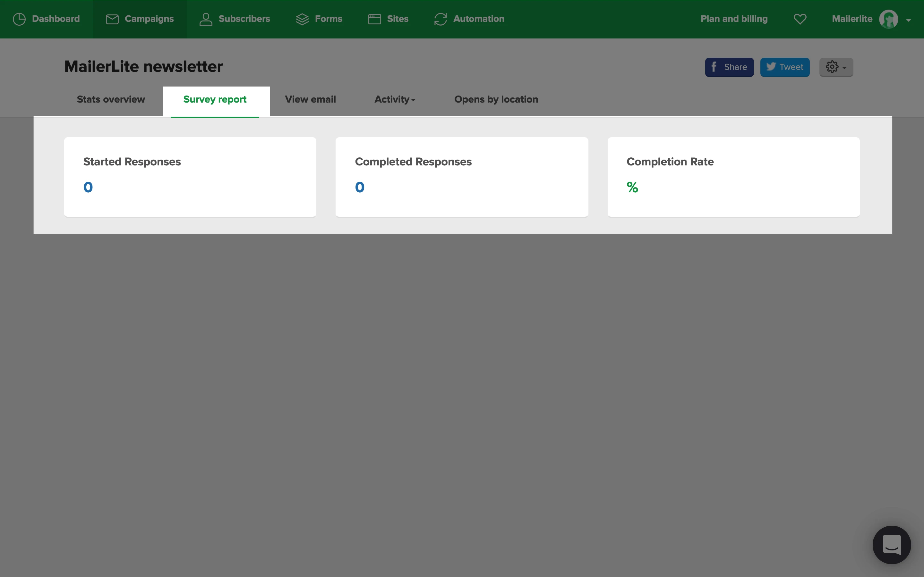Viewport: 924px width, 577px height.
Task: Switch to the Stats overview tab
Action: click(x=111, y=100)
